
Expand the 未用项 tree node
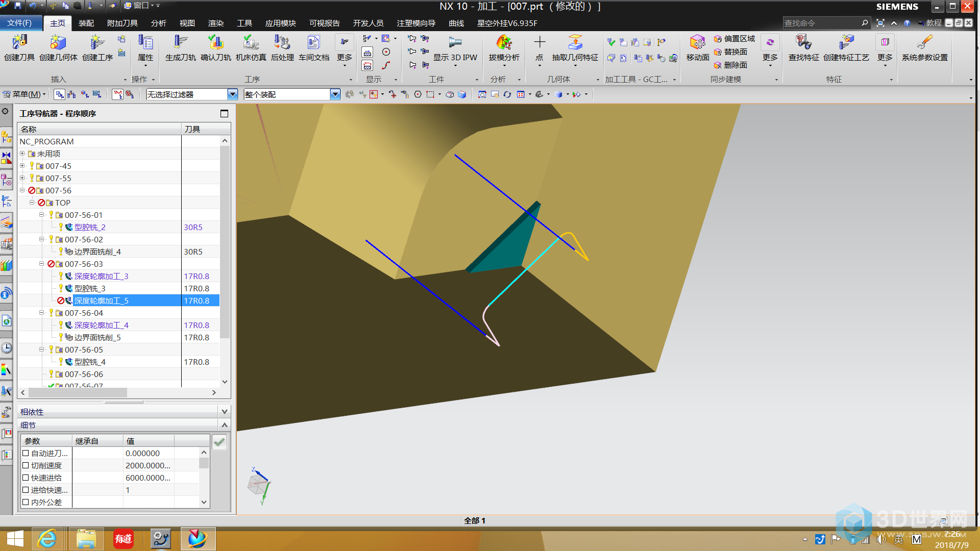(x=22, y=154)
